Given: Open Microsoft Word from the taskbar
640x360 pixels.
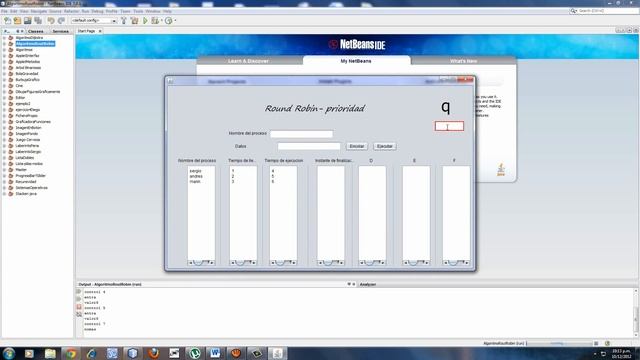Looking at the screenshot, I should (x=215, y=353).
